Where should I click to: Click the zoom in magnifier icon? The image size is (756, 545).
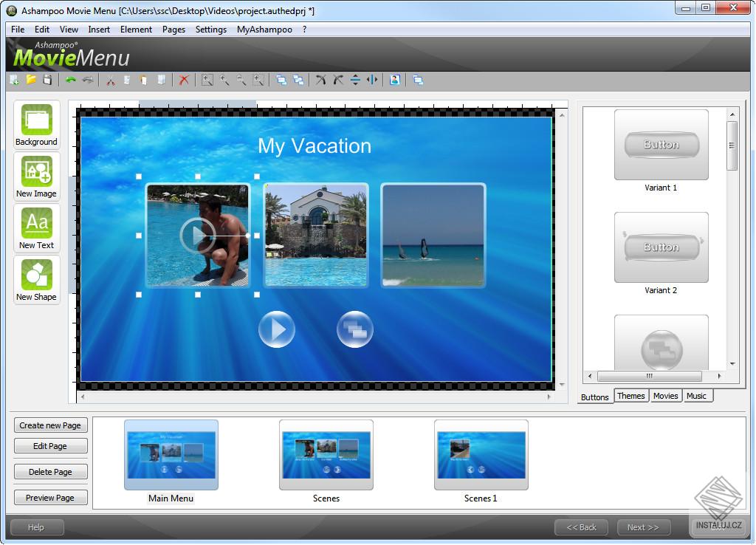tap(224, 80)
